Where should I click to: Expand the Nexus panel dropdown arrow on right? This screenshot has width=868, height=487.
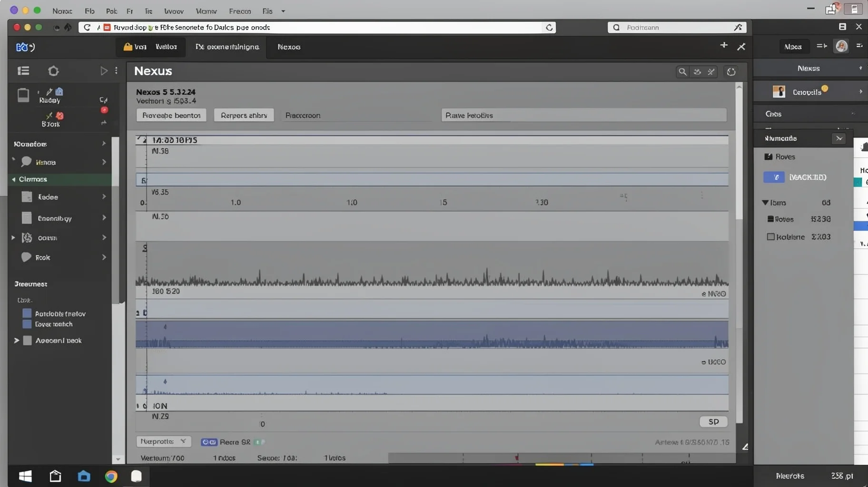(860, 68)
